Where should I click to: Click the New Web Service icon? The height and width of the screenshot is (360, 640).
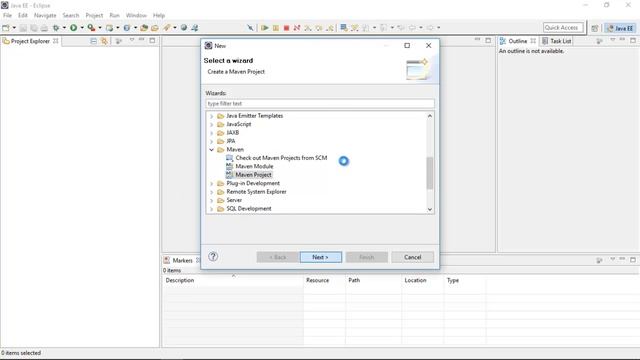tap(127, 28)
